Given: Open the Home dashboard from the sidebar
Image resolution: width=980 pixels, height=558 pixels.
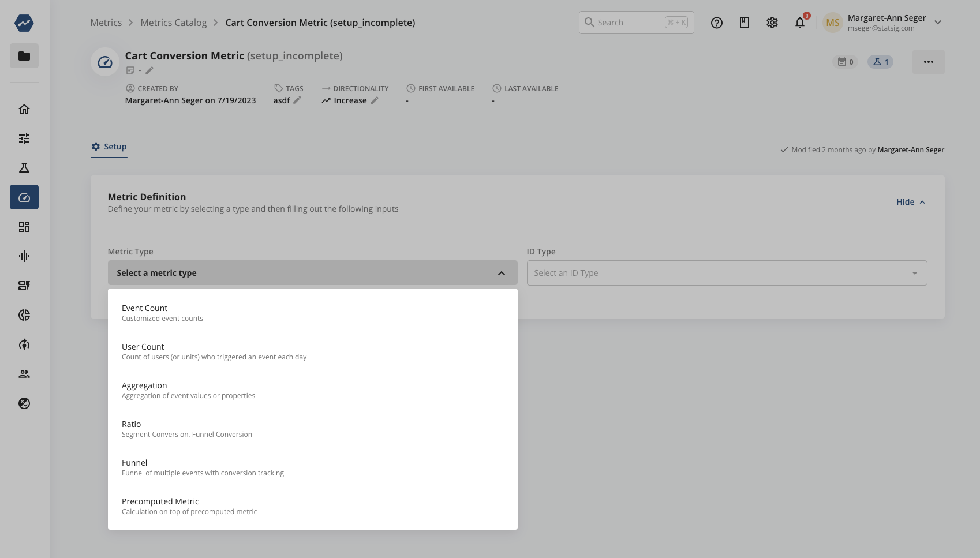Looking at the screenshot, I should click(x=24, y=108).
